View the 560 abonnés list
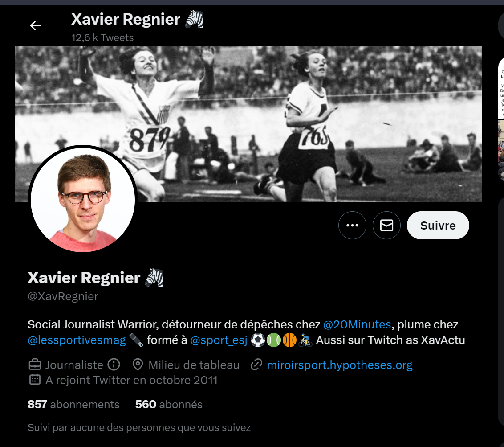Screen dimensions: 504x447 169,404
